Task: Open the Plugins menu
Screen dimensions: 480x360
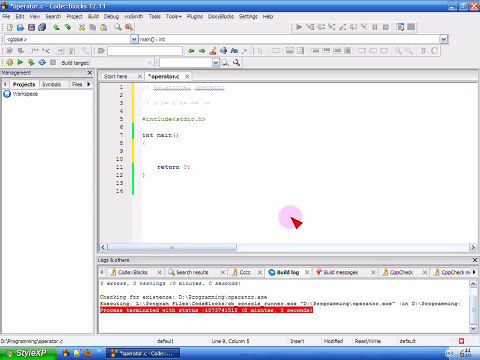Action: pyautogui.click(x=195, y=16)
